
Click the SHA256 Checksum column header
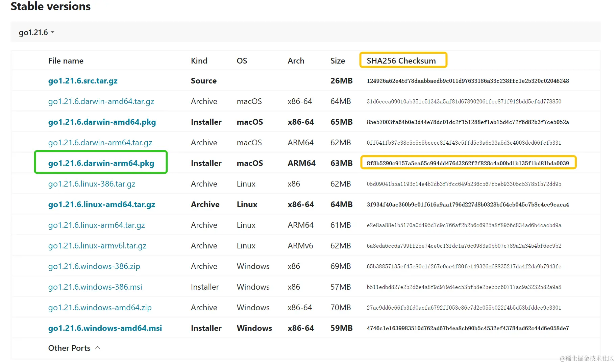click(401, 61)
